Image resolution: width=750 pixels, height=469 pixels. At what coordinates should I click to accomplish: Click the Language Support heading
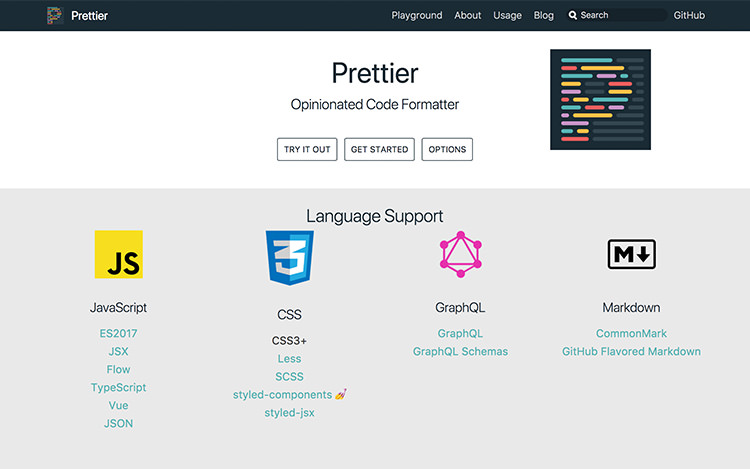(x=375, y=216)
